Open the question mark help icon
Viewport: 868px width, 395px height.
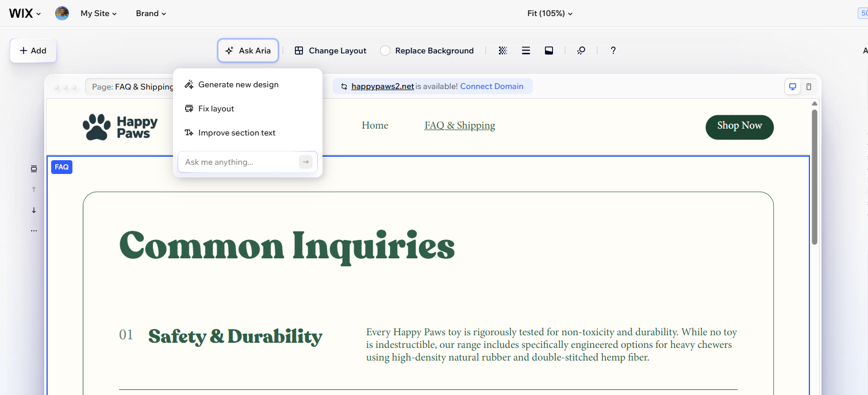613,51
